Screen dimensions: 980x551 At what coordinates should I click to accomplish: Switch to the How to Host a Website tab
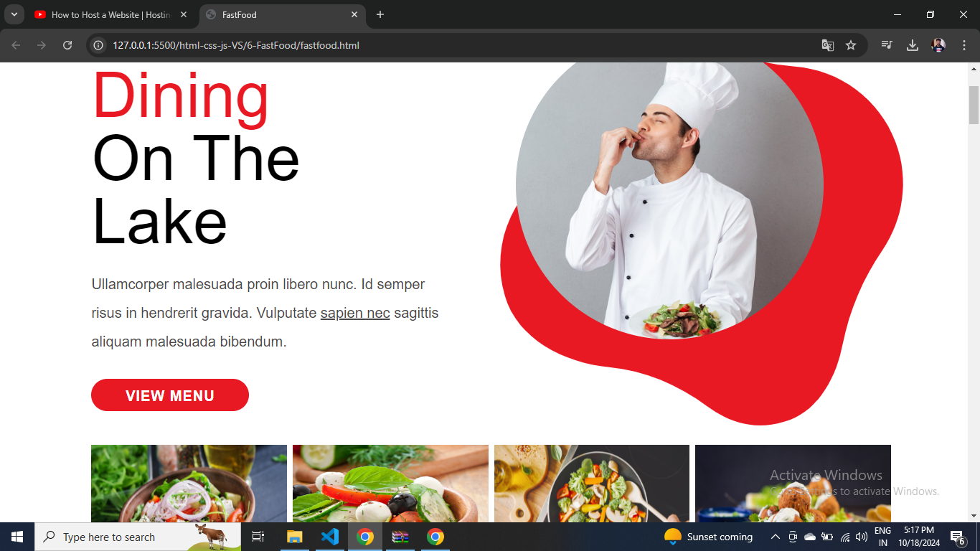[111, 14]
